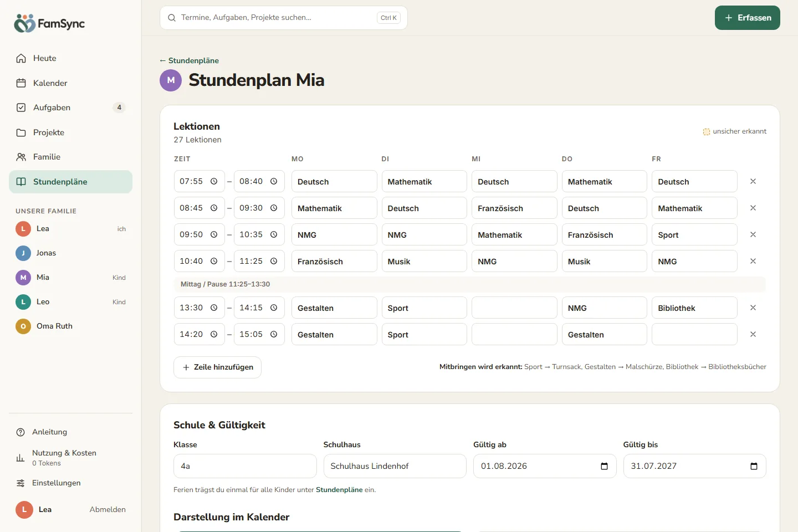Screen dimensions: 798x532
Task: Open the Familie page
Action: pos(70,157)
